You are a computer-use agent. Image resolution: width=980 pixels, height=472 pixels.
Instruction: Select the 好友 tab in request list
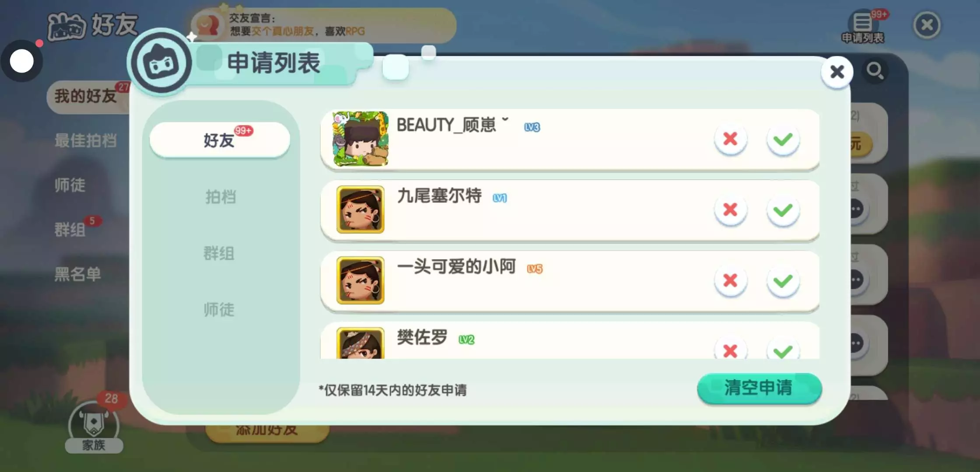tap(220, 140)
